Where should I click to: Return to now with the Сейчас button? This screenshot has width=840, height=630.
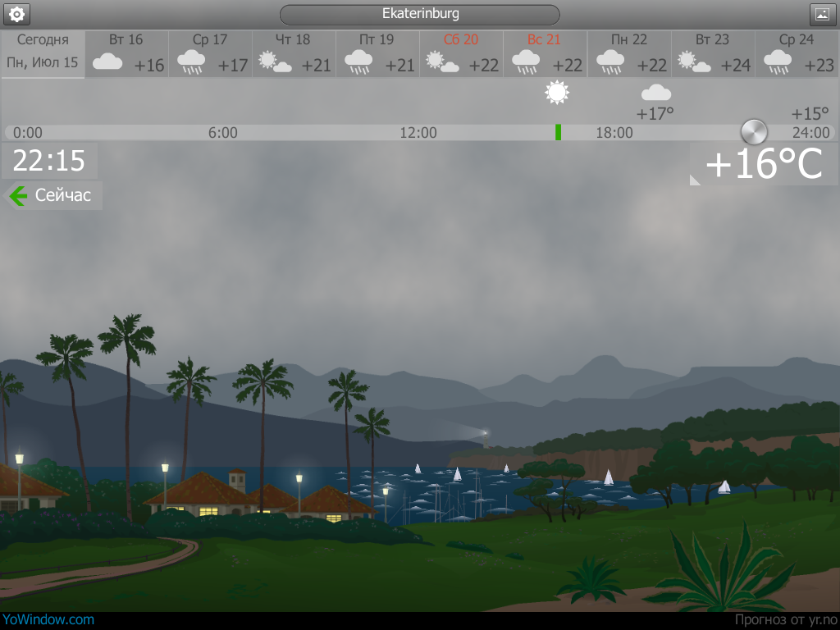point(52,195)
